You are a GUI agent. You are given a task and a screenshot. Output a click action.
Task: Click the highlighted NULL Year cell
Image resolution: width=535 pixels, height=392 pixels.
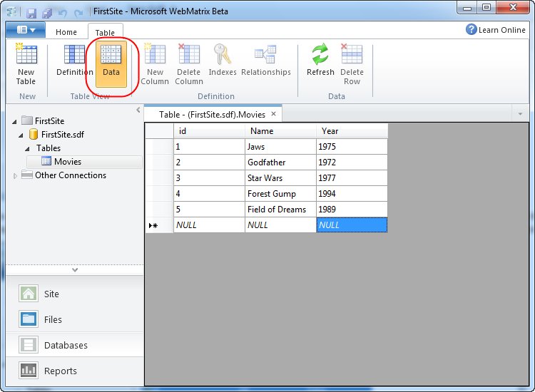(x=352, y=225)
